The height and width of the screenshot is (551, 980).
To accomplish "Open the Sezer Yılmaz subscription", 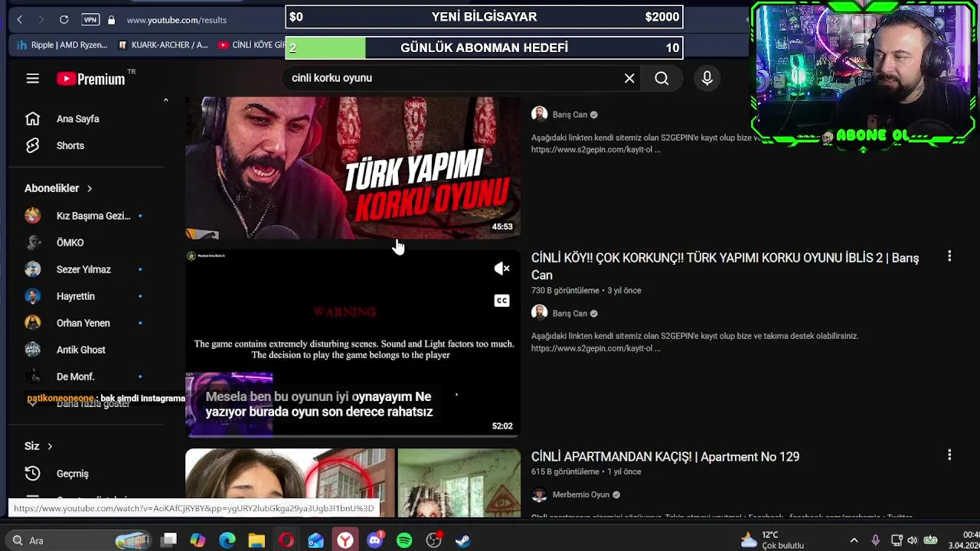I will pos(83,269).
